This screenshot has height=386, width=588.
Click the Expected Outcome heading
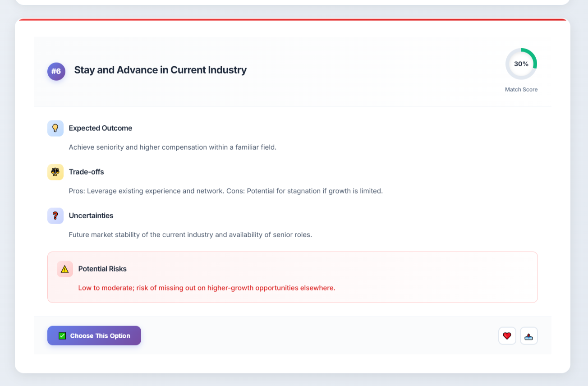101,128
